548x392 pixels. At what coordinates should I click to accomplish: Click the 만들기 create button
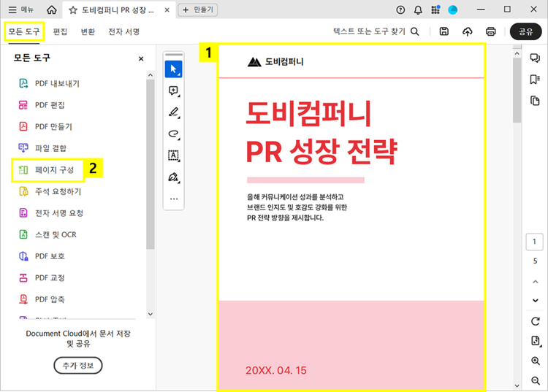click(x=198, y=9)
